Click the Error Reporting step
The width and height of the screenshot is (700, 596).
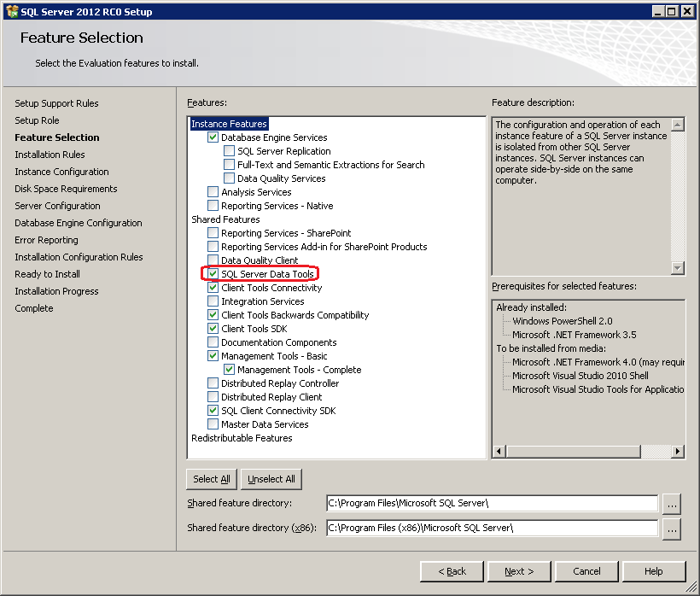click(x=46, y=240)
